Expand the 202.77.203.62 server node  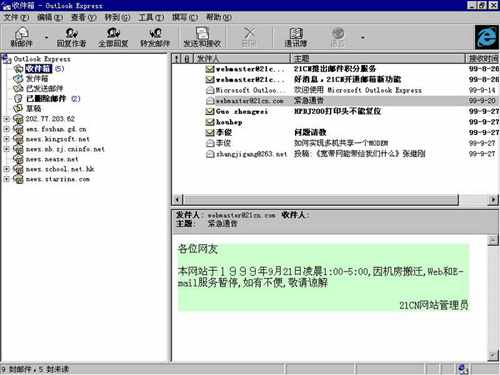point(6,119)
